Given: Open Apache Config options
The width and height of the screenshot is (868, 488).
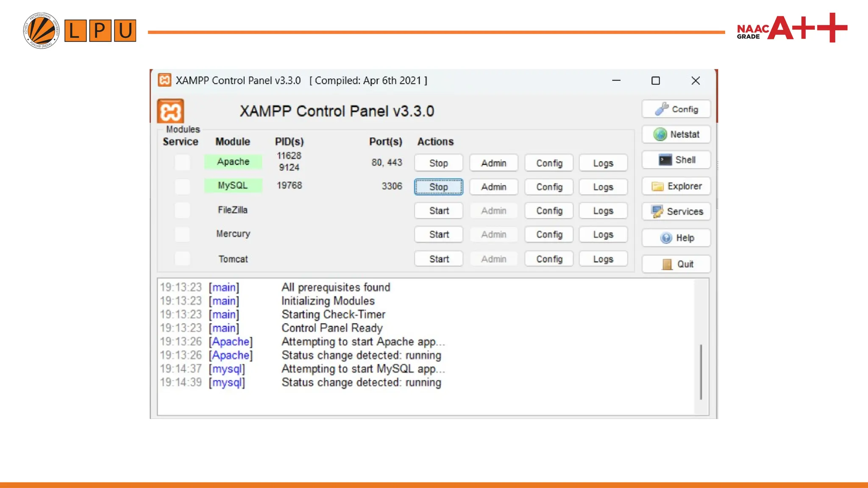Looking at the screenshot, I should click(549, 163).
